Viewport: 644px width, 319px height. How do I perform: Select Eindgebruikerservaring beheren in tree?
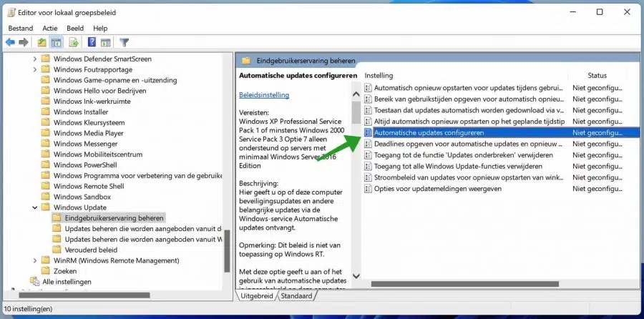point(114,218)
